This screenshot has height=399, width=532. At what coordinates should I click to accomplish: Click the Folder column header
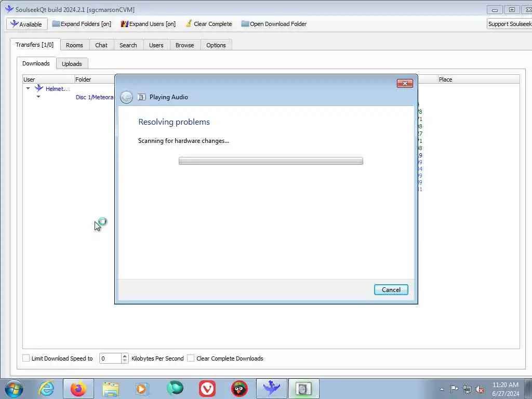(95, 79)
